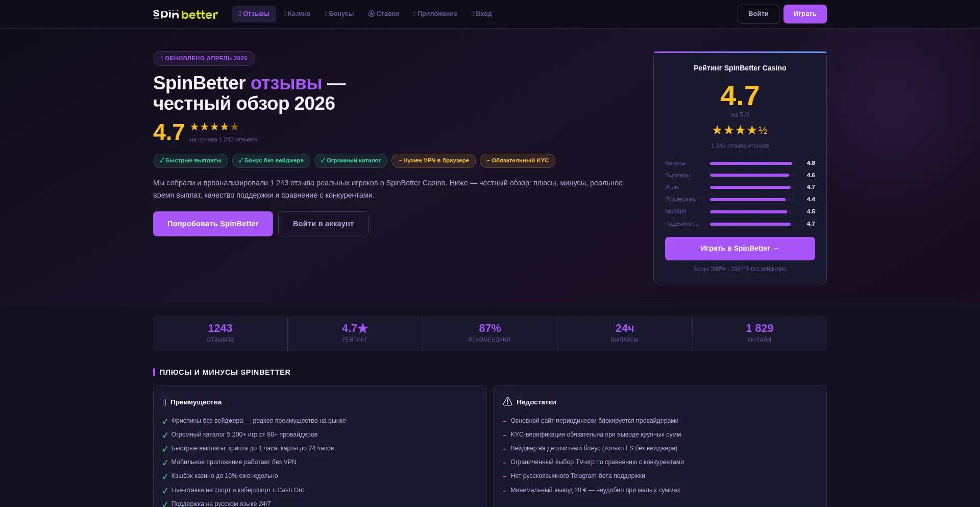Click the 24ч выплаты stat tile
The height and width of the screenshot is (507, 980).
(x=625, y=333)
